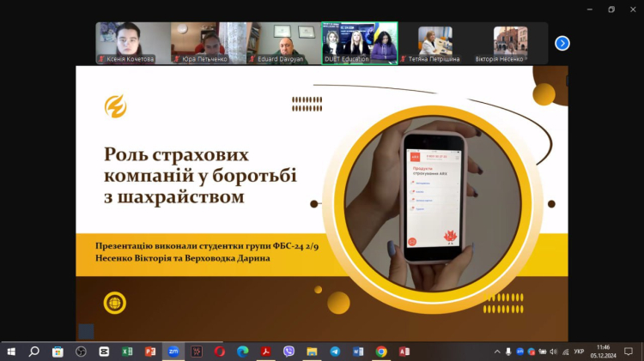
Task: Open Adobe Acrobat from the taskbar
Action: click(x=266, y=352)
